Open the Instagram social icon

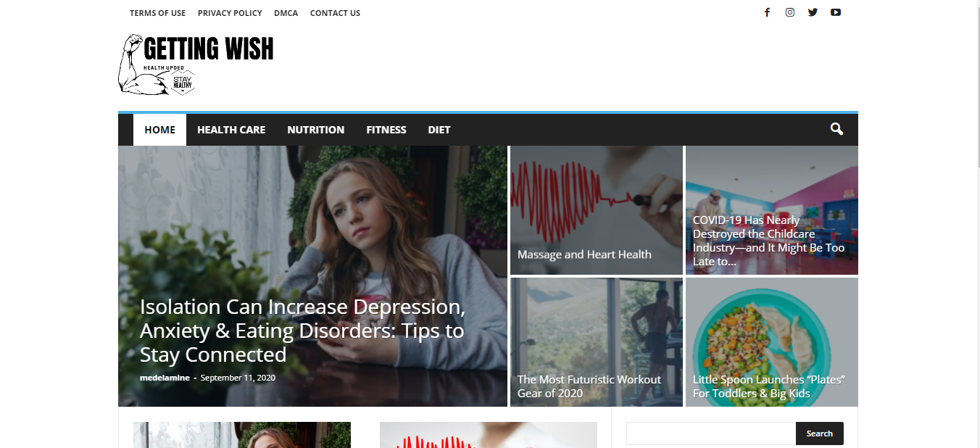[x=790, y=12]
